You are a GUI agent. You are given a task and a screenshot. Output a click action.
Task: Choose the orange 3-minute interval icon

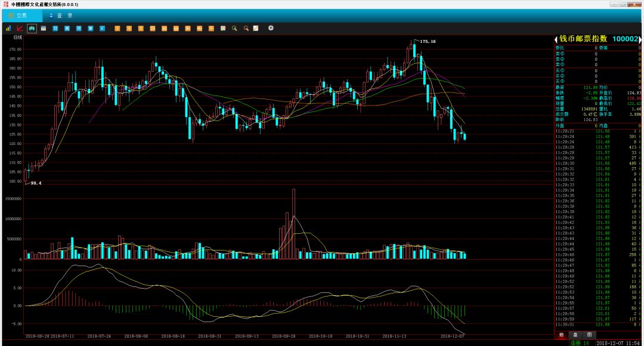tap(129, 29)
